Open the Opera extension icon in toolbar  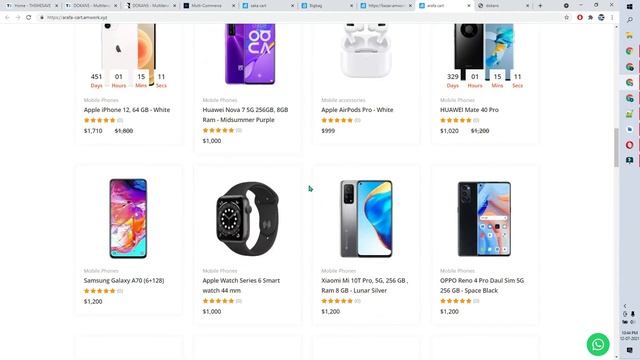[580, 18]
